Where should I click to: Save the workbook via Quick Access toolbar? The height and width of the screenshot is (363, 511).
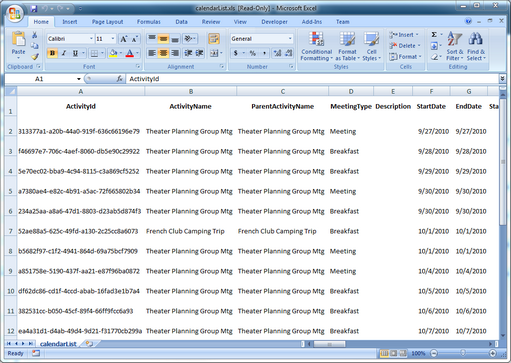pos(34,9)
